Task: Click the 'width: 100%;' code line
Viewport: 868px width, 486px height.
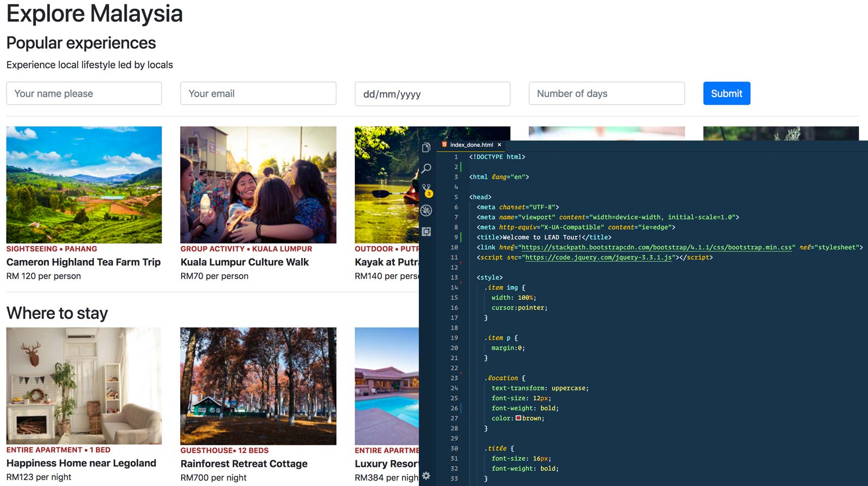Action: [x=513, y=298]
